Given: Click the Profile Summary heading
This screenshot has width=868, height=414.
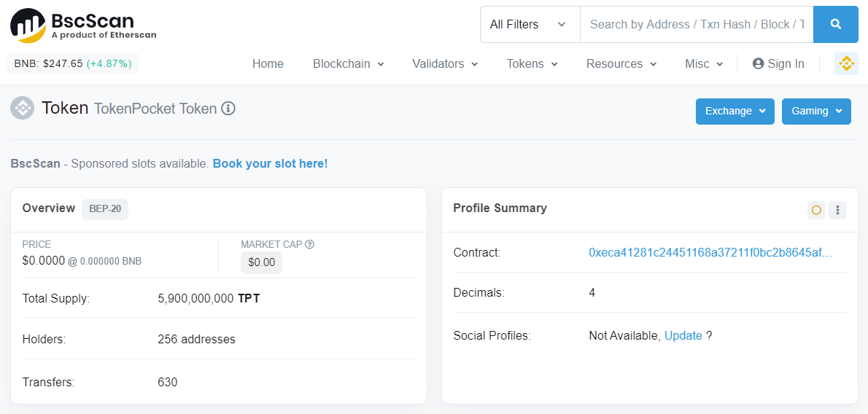Looking at the screenshot, I should [x=500, y=208].
